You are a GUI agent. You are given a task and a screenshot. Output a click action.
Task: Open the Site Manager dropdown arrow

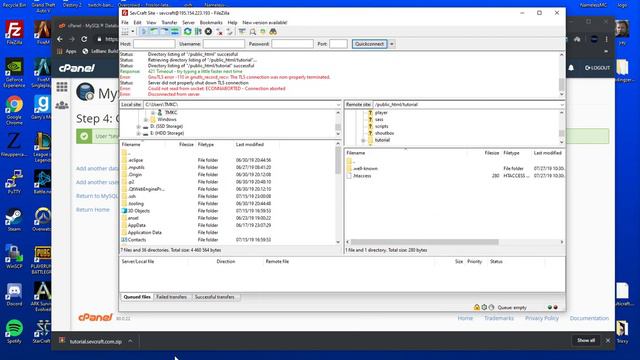[133, 32]
